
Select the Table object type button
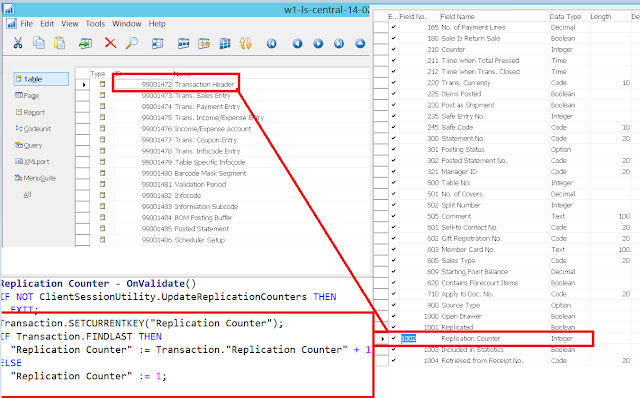(41, 79)
